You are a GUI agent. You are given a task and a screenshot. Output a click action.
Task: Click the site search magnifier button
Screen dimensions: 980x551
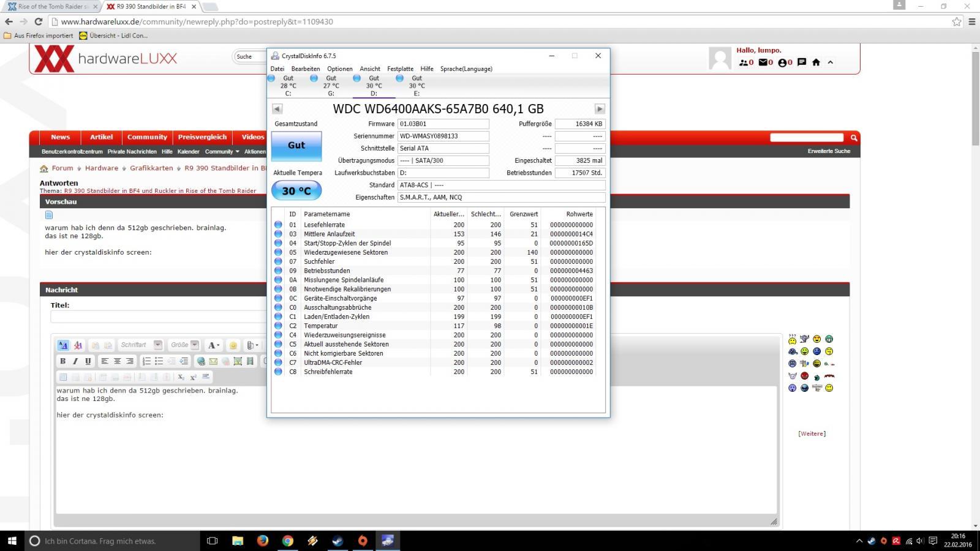(x=854, y=138)
